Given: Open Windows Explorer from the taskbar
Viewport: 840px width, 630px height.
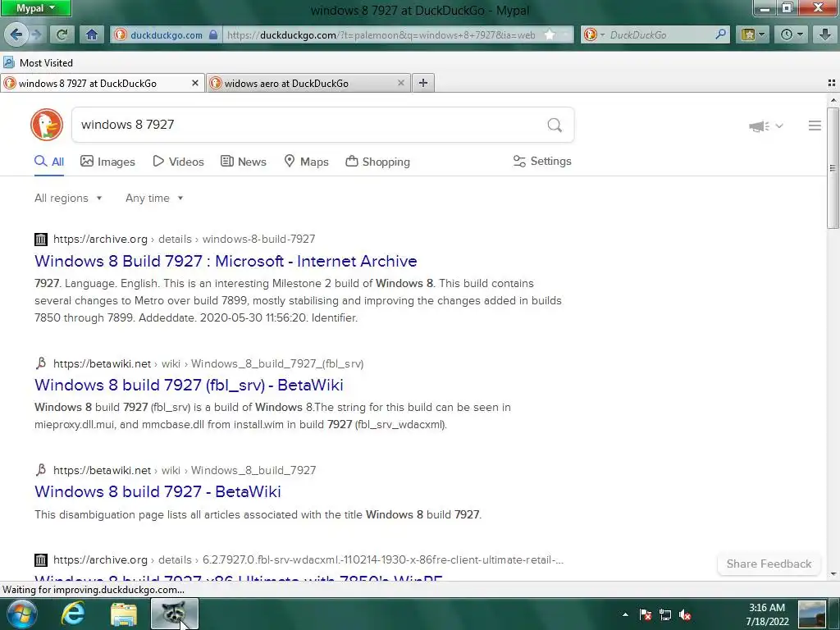Looking at the screenshot, I should pyautogui.click(x=124, y=614).
